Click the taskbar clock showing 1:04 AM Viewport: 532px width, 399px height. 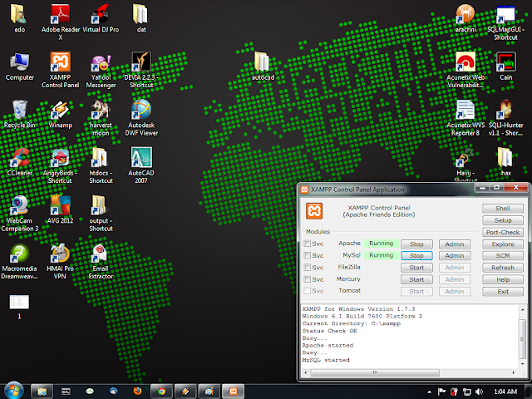coord(505,392)
